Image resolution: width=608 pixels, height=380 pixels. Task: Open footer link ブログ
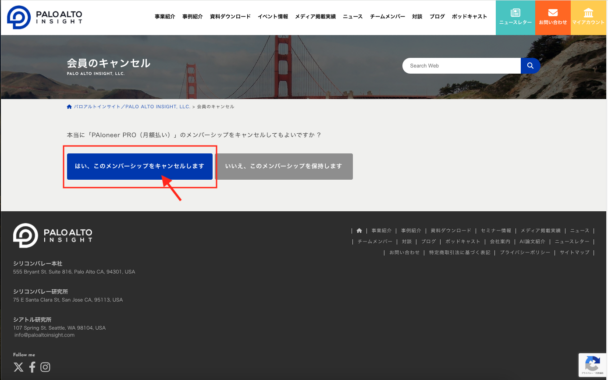click(428, 242)
